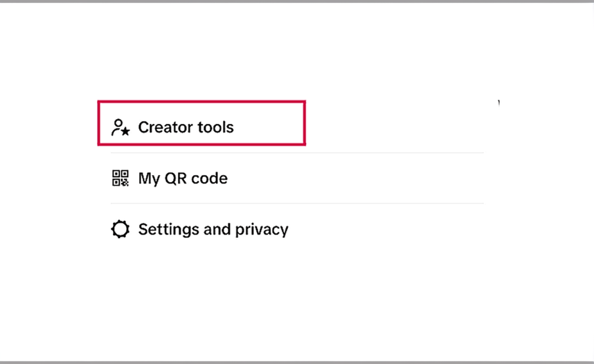Choose the star-badged profile icon
The width and height of the screenshot is (594, 364).
[120, 127]
